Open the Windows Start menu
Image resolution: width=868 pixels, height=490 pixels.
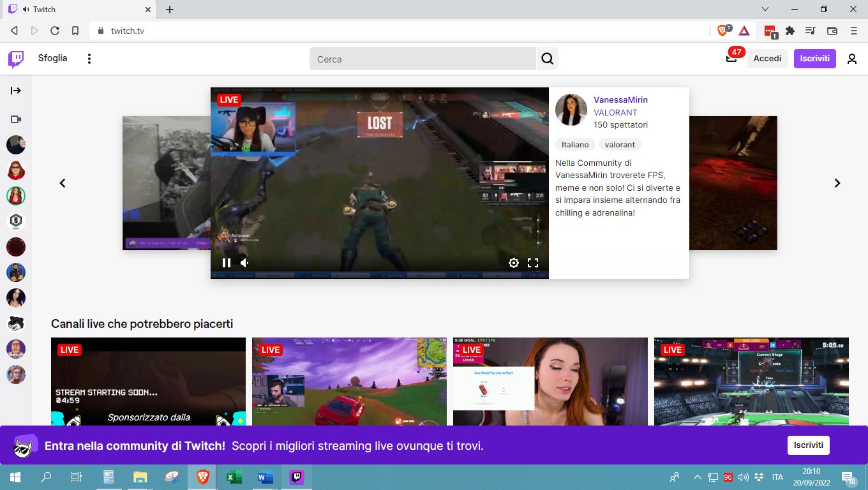coord(15,477)
